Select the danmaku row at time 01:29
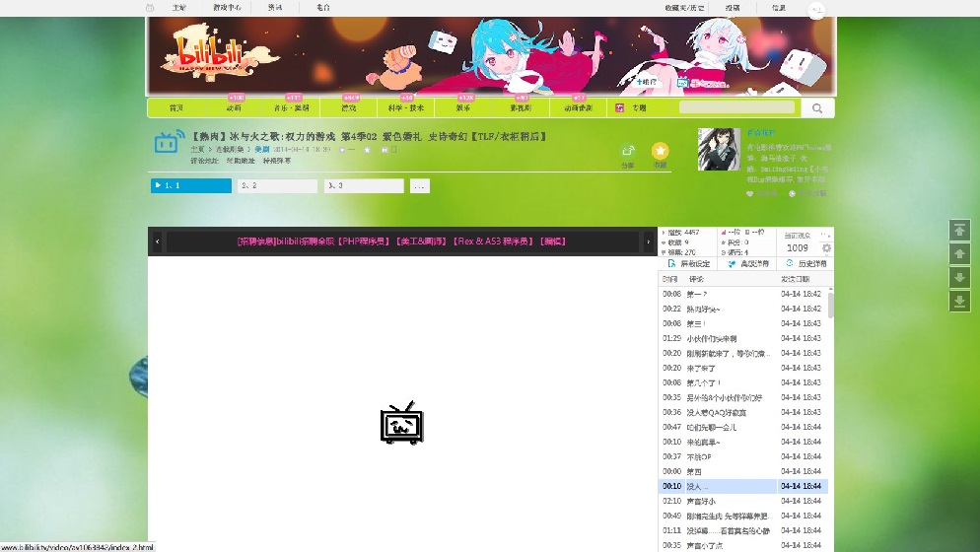980x552 pixels. 743,338
